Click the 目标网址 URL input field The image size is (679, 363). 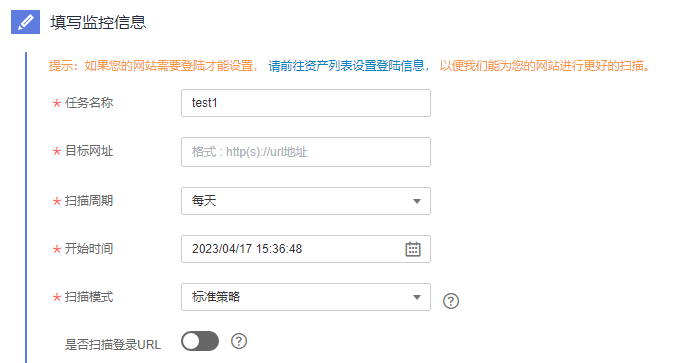coord(306,152)
